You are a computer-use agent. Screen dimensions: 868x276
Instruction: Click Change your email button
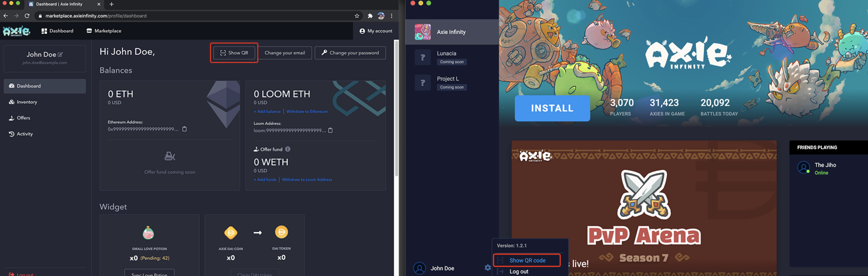pos(285,53)
